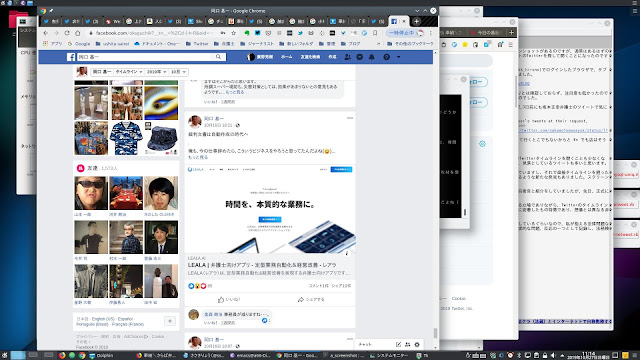Click Chrome's forward arrow

(56, 33)
